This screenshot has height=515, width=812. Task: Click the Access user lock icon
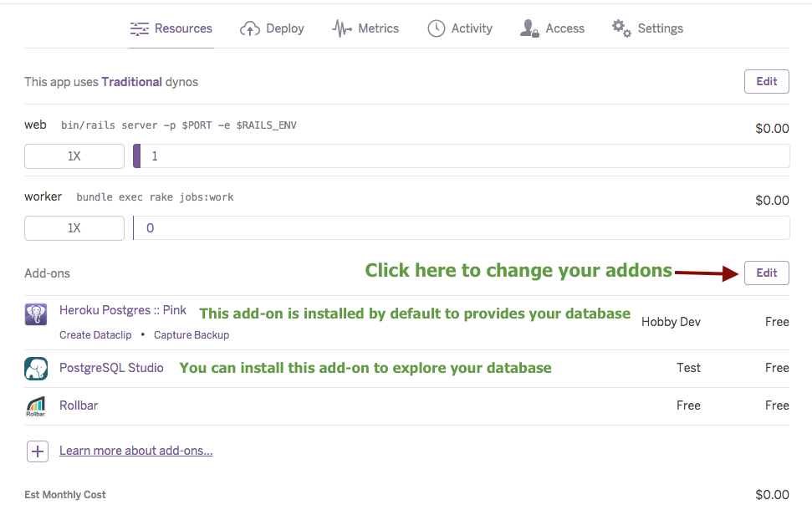(529, 28)
